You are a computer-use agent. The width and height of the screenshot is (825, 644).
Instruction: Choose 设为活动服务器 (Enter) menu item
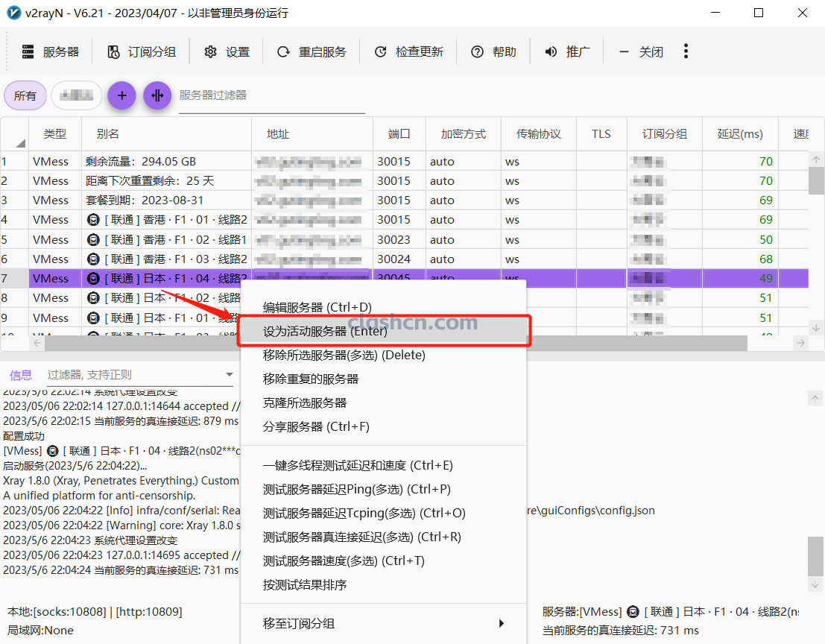(x=383, y=331)
